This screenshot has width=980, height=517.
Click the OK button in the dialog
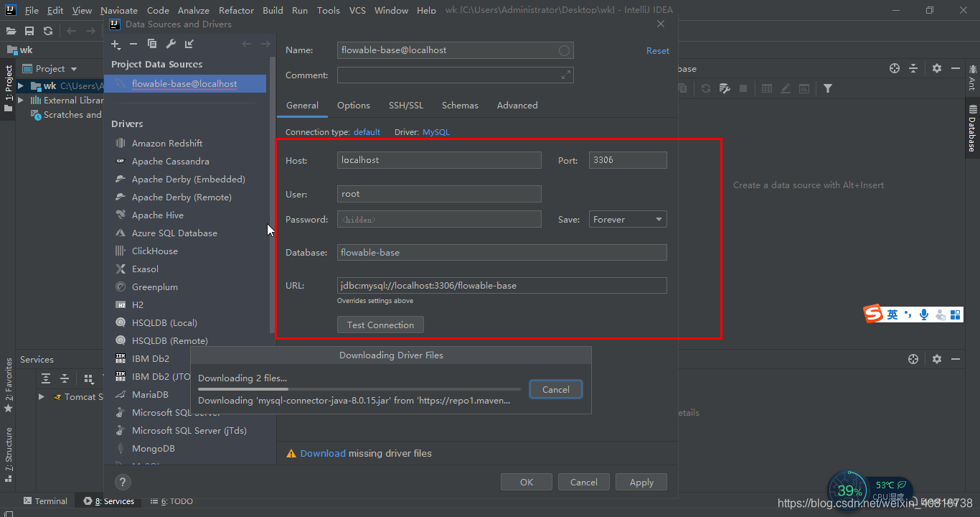527,482
